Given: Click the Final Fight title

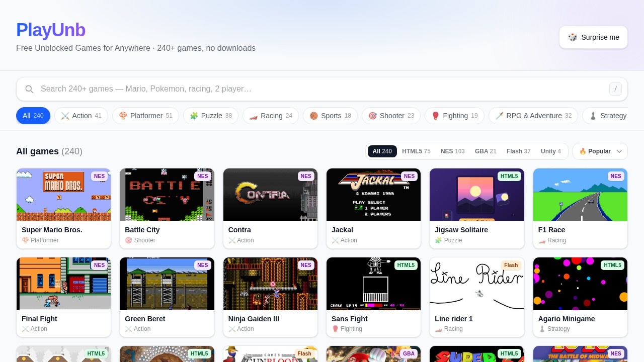Looking at the screenshot, I should pyautogui.click(x=39, y=319).
